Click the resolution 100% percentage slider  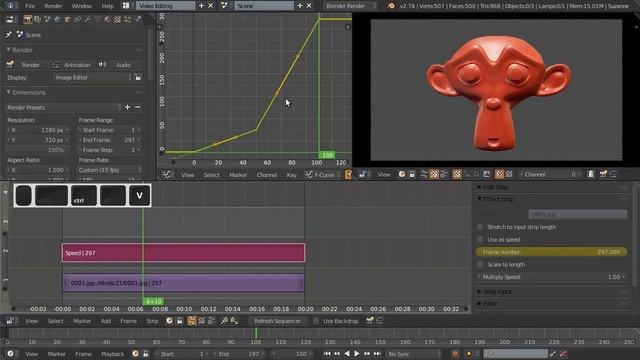click(38, 150)
